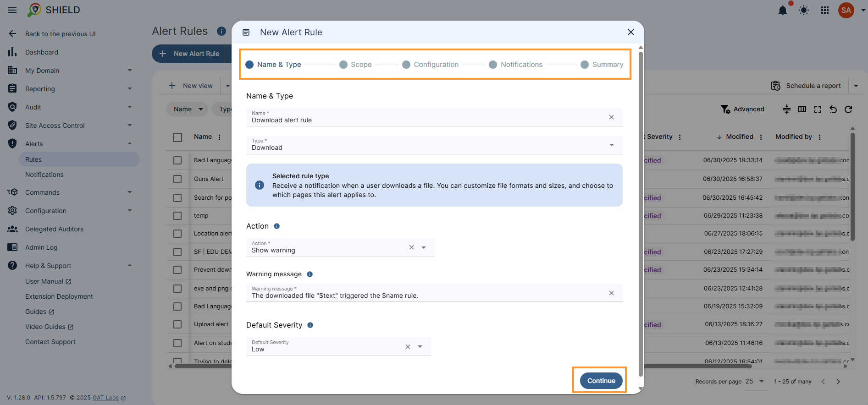Open the Action dropdown arrow

tap(424, 247)
